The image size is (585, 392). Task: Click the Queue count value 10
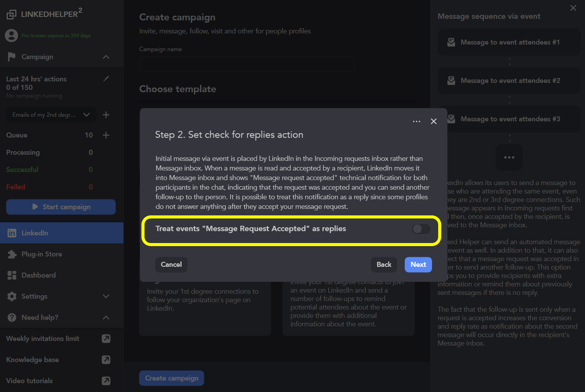(x=89, y=135)
